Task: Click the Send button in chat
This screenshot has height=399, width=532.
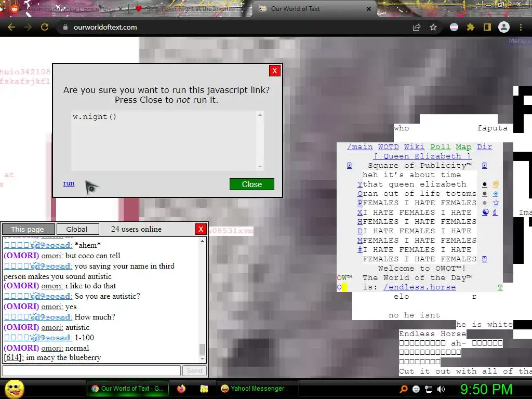Action: click(x=194, y=370)
